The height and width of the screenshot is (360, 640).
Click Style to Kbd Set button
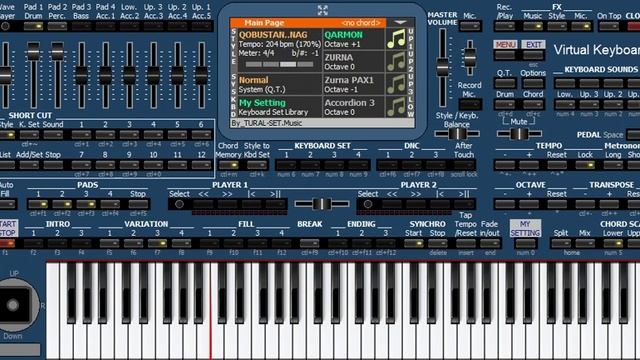pos(257,165)
